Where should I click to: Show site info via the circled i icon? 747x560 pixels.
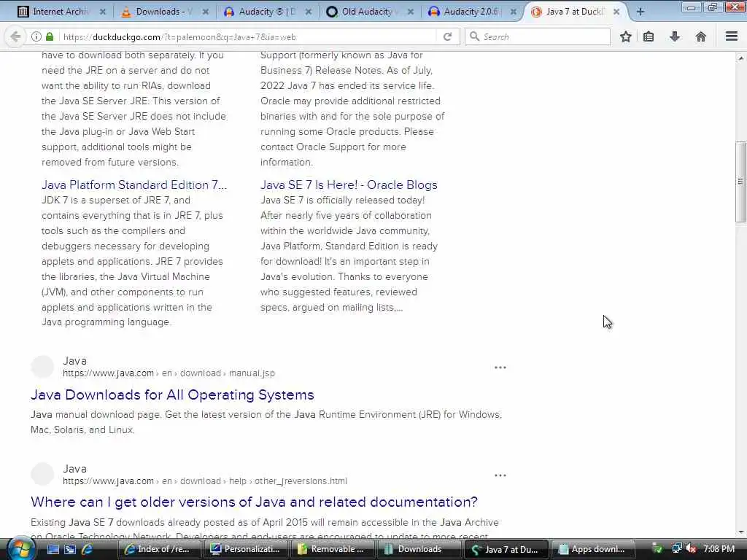click(36, 36)
